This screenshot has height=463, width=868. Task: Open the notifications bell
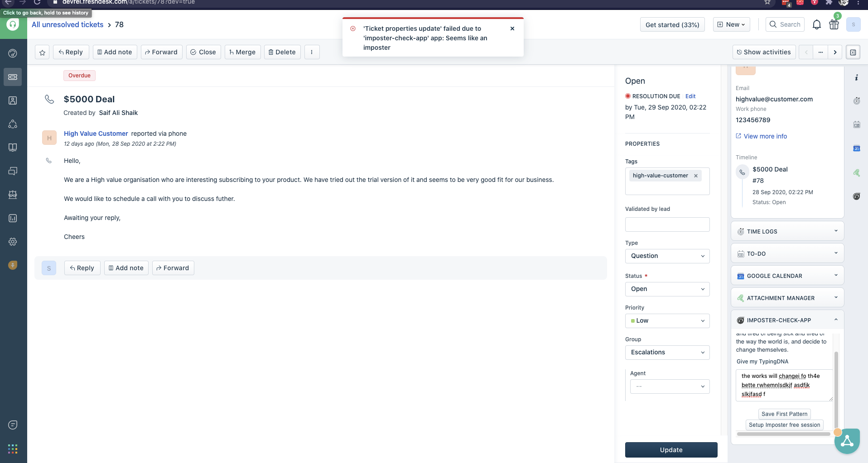(816, 24)
